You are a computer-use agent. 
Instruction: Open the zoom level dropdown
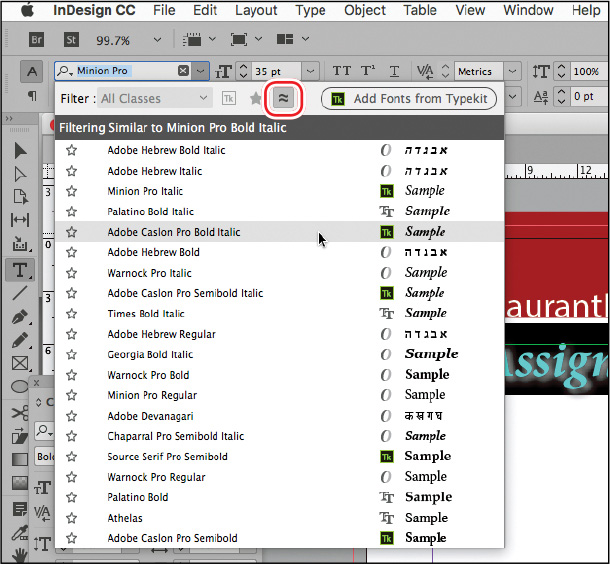(x=157, y=40)
